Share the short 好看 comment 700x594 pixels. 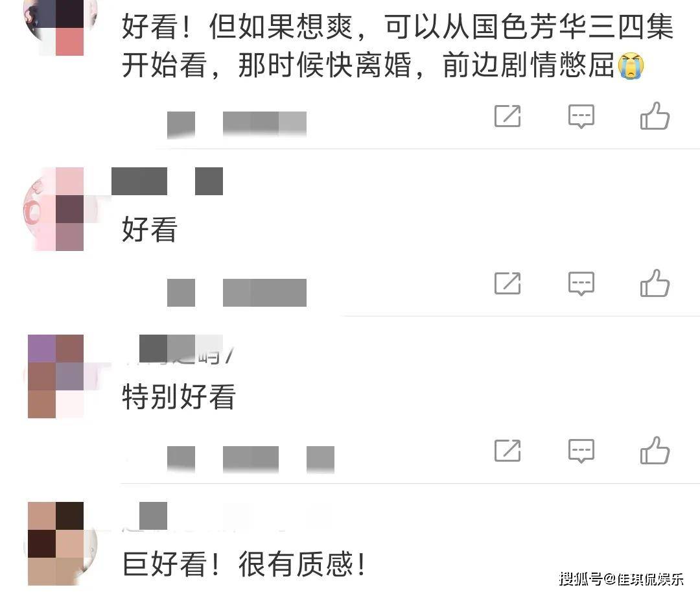[x=507, y=283]
